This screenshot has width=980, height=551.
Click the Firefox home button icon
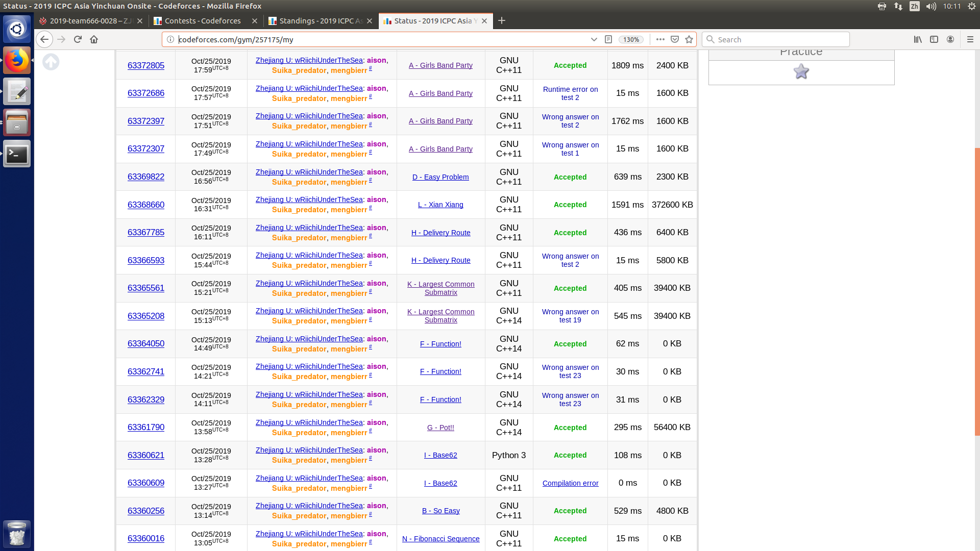pyautogui.click(x=94, y=39)
